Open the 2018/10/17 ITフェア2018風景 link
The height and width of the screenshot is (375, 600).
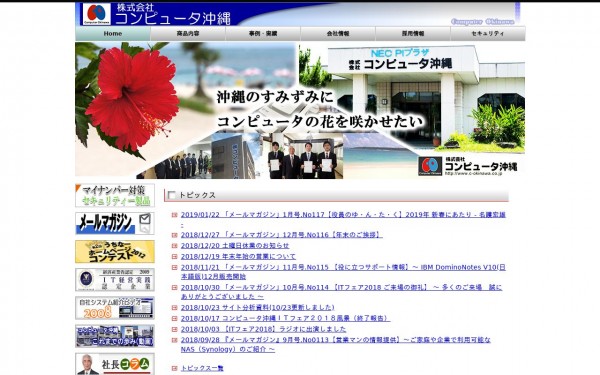285,318
